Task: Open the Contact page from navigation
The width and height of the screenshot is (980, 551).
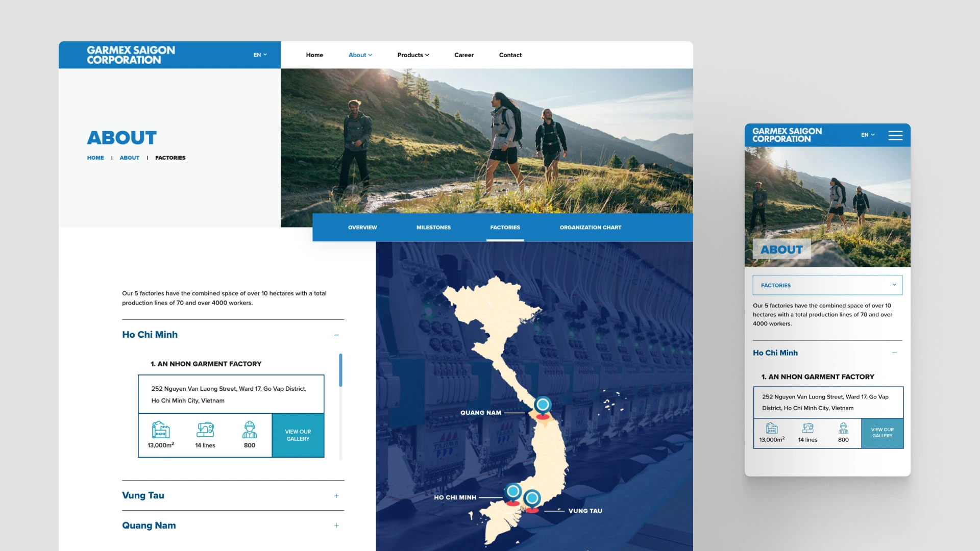Action: pyautogui.click(x=510, y=55)
